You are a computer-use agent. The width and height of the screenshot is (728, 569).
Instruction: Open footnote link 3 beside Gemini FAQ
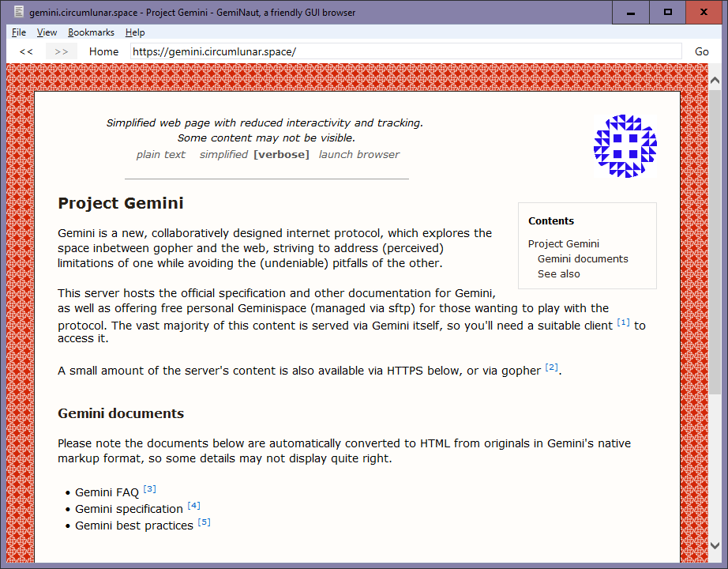[x=149, y=489]
